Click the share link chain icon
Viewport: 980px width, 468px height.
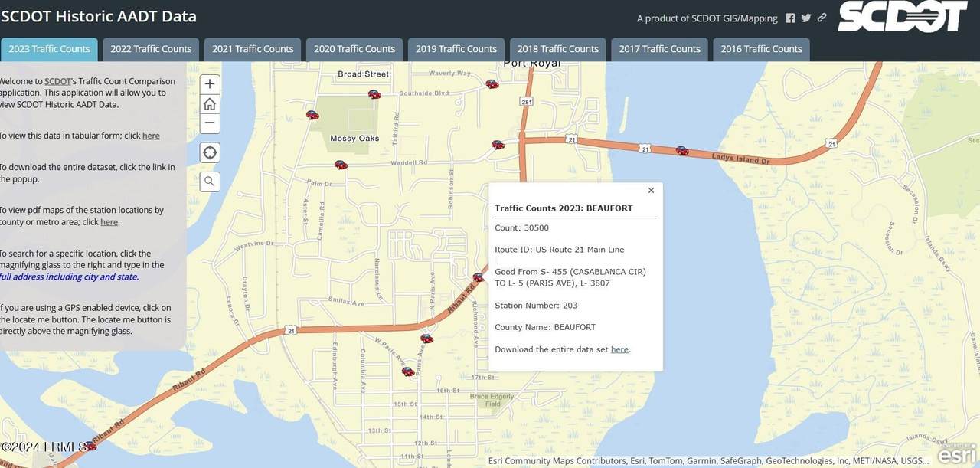coord(822,18)
